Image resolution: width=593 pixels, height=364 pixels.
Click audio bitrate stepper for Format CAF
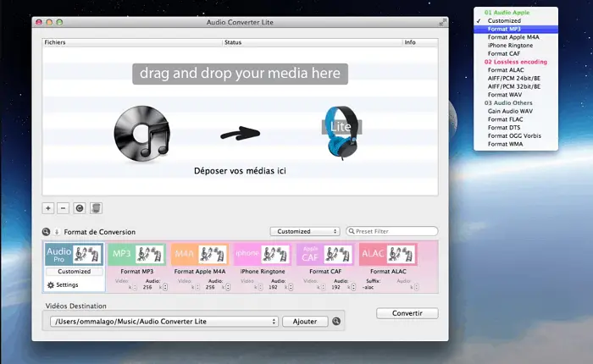click(353, 287)
